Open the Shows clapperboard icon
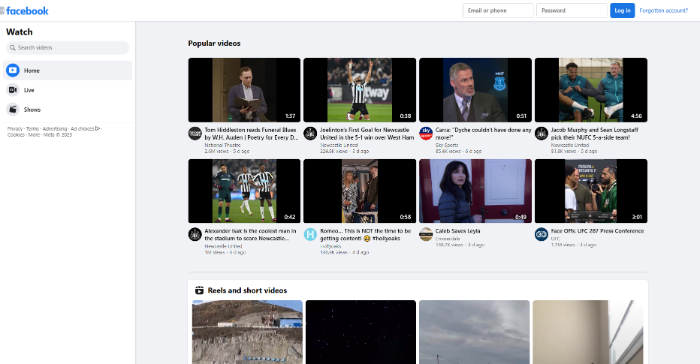This screenshot has height=364, width=700. 13,109
